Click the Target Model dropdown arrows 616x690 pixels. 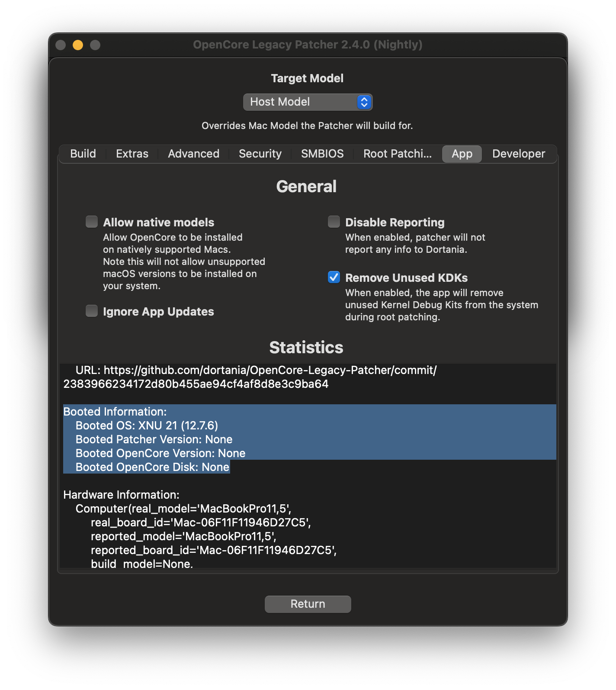click(364, 102)
